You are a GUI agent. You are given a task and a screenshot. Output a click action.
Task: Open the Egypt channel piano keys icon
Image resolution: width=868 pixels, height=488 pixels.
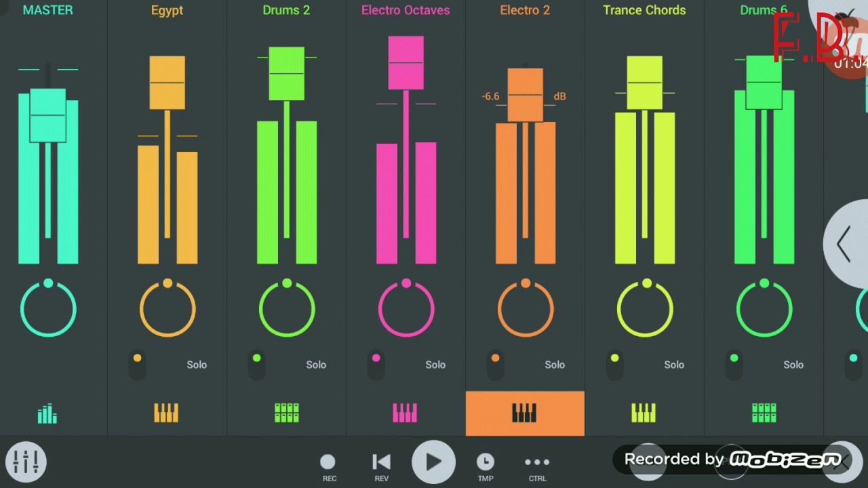click(167, 413)
